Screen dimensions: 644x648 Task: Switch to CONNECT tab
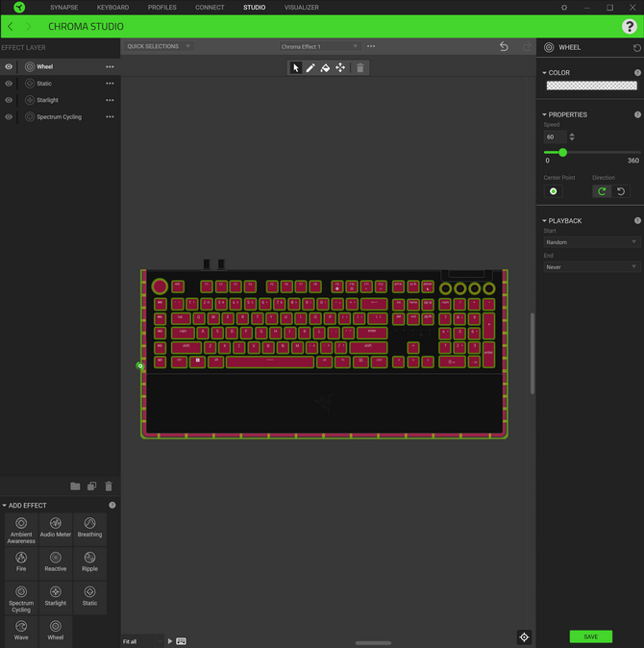tap(210, 8)
